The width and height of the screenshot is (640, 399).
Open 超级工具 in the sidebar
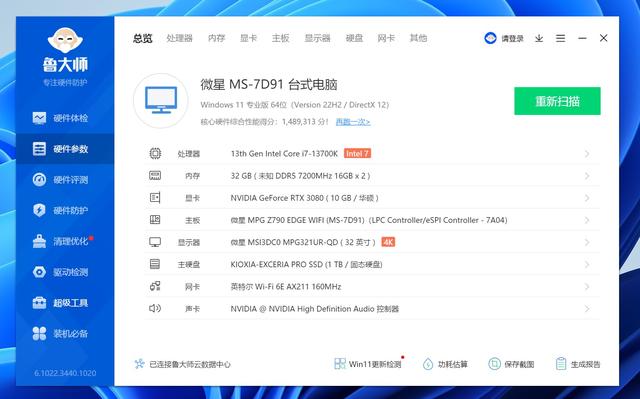64,303
